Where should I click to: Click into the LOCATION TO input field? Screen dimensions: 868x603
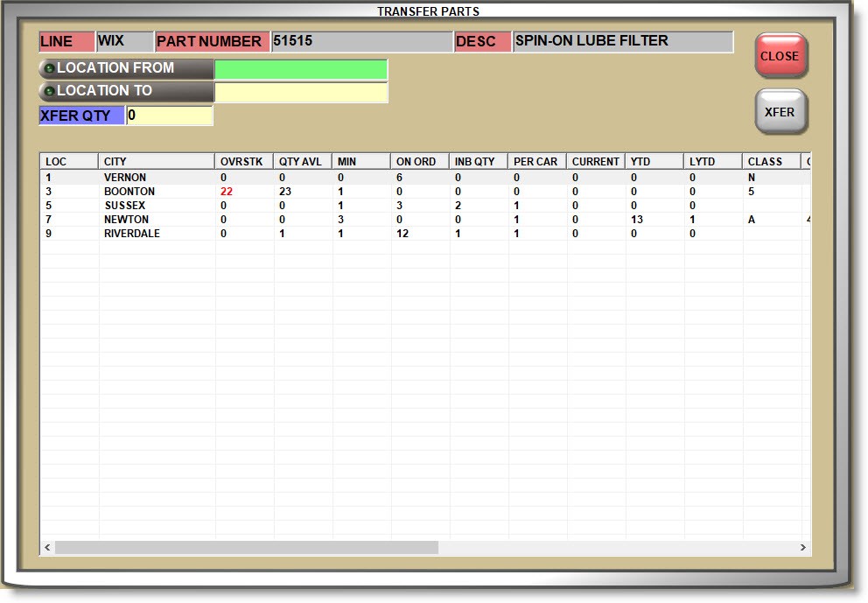(x=300, y=92)
